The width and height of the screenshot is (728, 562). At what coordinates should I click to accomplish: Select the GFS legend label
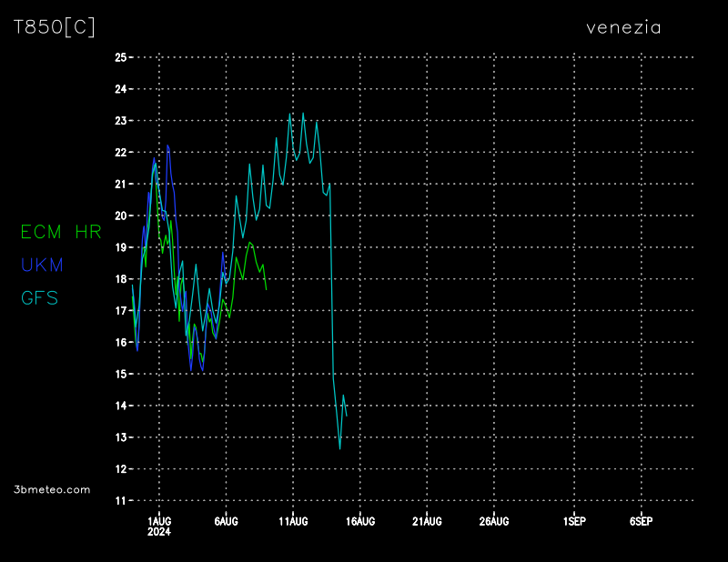(x=39, y=298)
